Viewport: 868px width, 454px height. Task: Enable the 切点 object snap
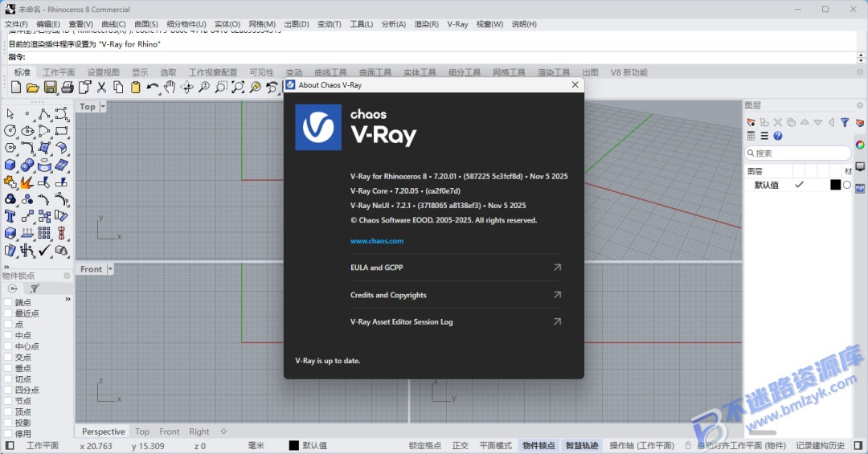[x=8, y=379]
